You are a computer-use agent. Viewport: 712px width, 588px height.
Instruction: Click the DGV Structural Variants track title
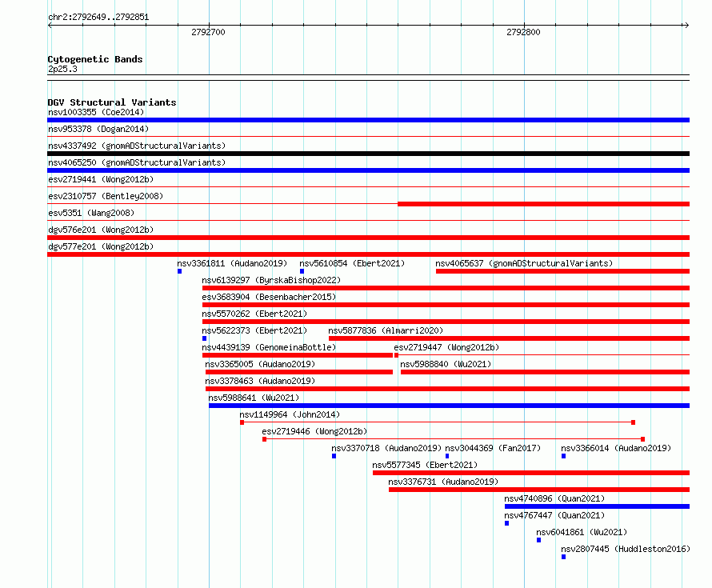pyautogui.click(x=112, y=102)
